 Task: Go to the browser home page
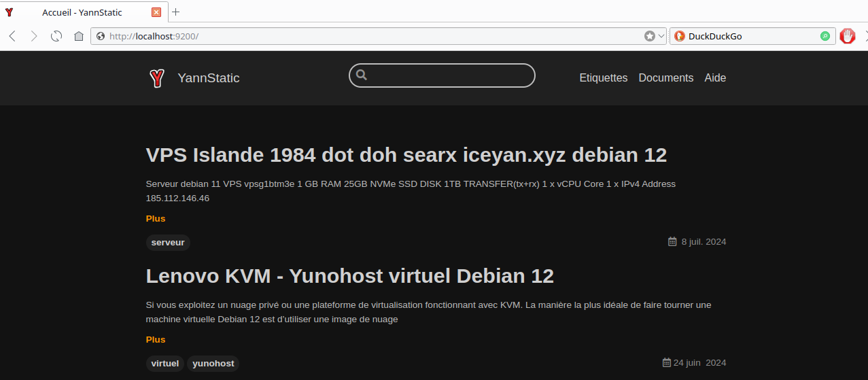tap(79, 36)
